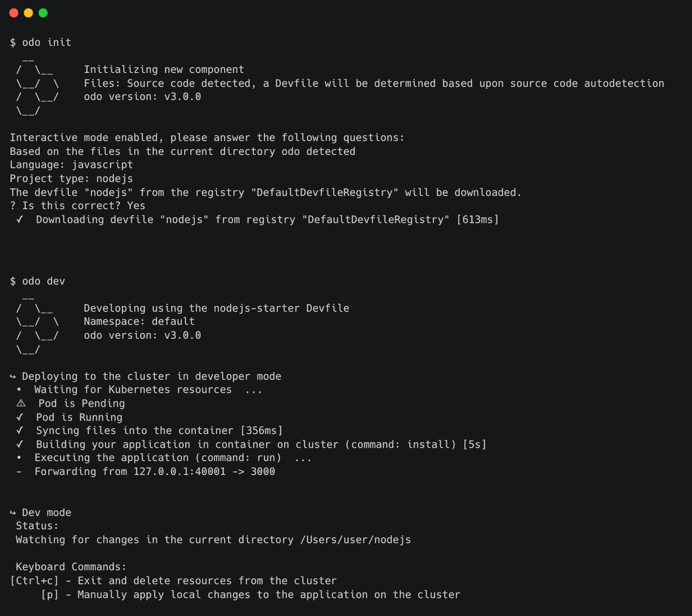This screenshot has width=692, height=616.
Task: Click the "Namespace: default" line
Action: [139, 322]
